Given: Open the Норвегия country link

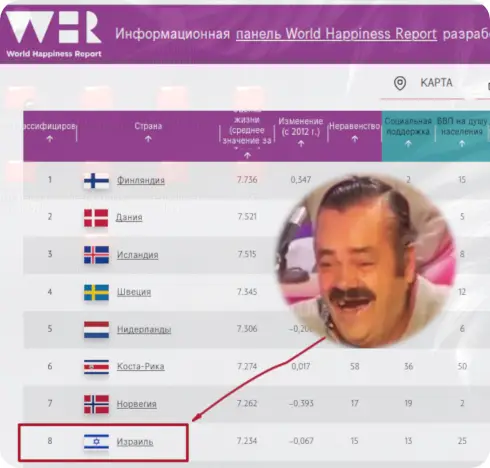Looking at the screenshot, I should click(136, 404).
